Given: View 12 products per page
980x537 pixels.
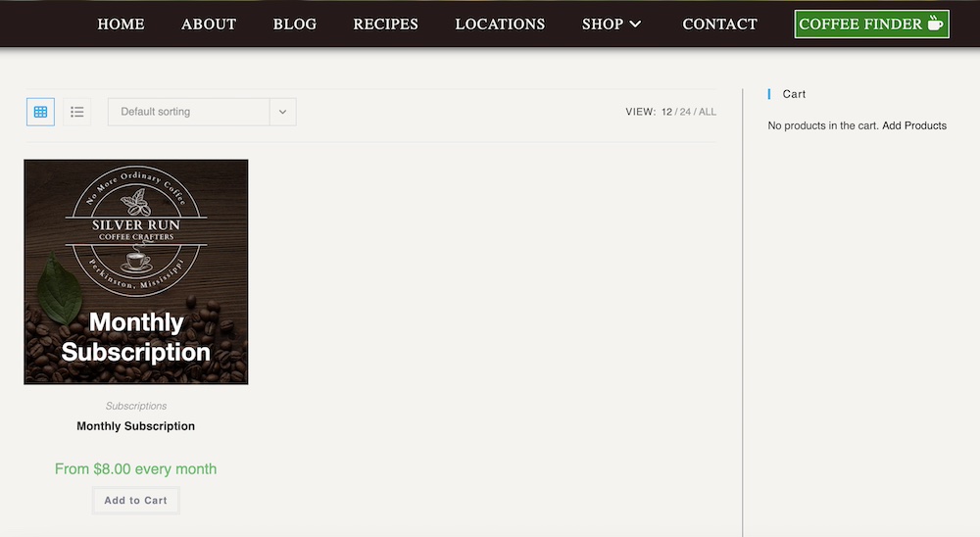Looking at the screenshot, I should [x=666, y=112].
